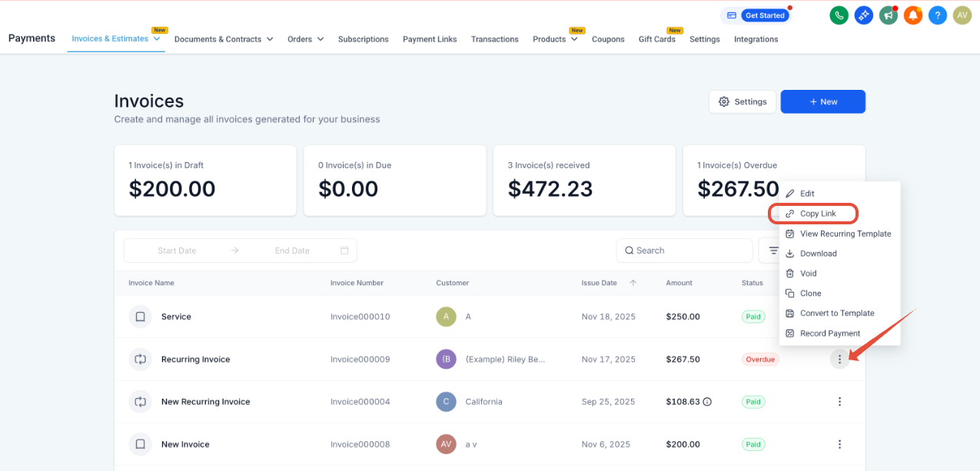
Task: Click the blue help question mark icon
Action: tap(937, 15)
